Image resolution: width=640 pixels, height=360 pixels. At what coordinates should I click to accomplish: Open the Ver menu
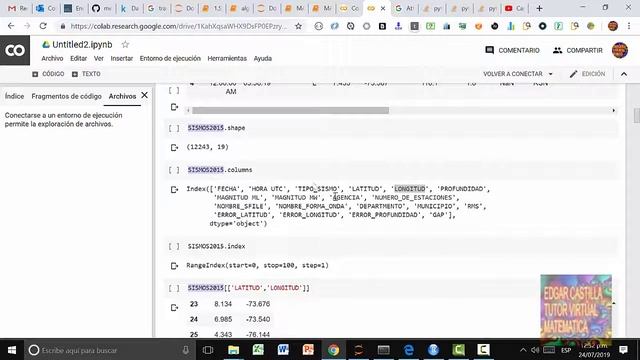pos(99,58)
